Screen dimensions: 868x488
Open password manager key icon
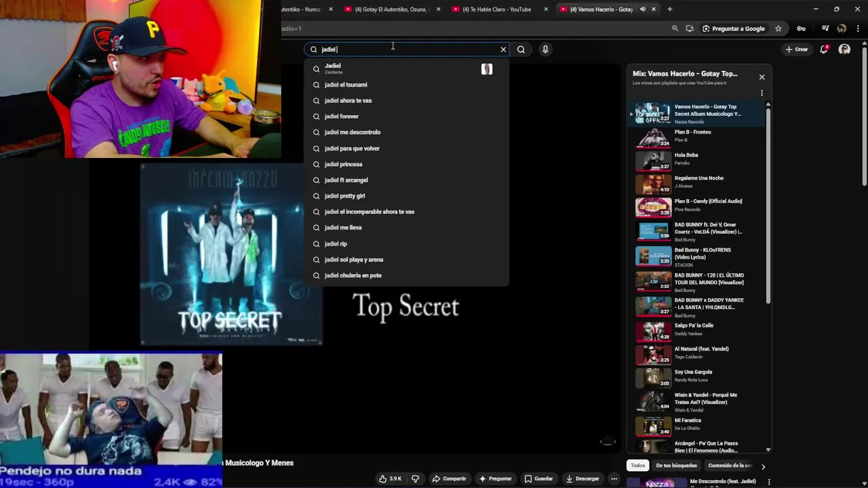click(801, 28)
